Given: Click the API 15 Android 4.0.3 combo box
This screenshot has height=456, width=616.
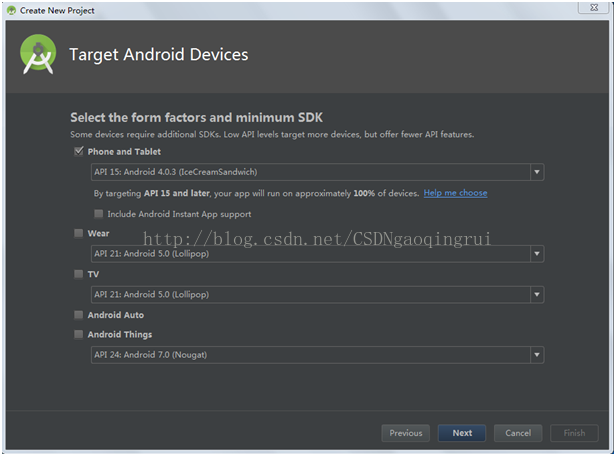Looking at the screenshot, I should 317,172.
